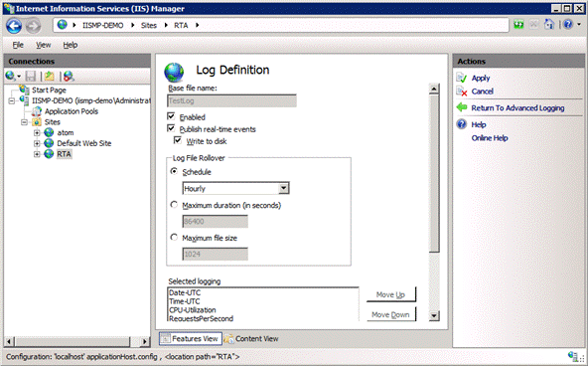Expand the atom site node
This screenshot has height=366, width=588.
tap(37, 132)
